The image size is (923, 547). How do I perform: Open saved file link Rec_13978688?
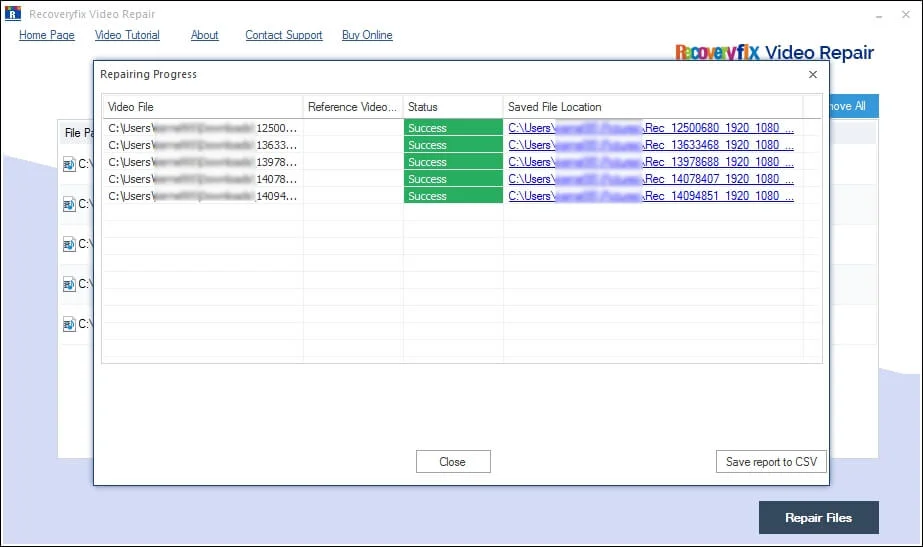coord(650,162)
